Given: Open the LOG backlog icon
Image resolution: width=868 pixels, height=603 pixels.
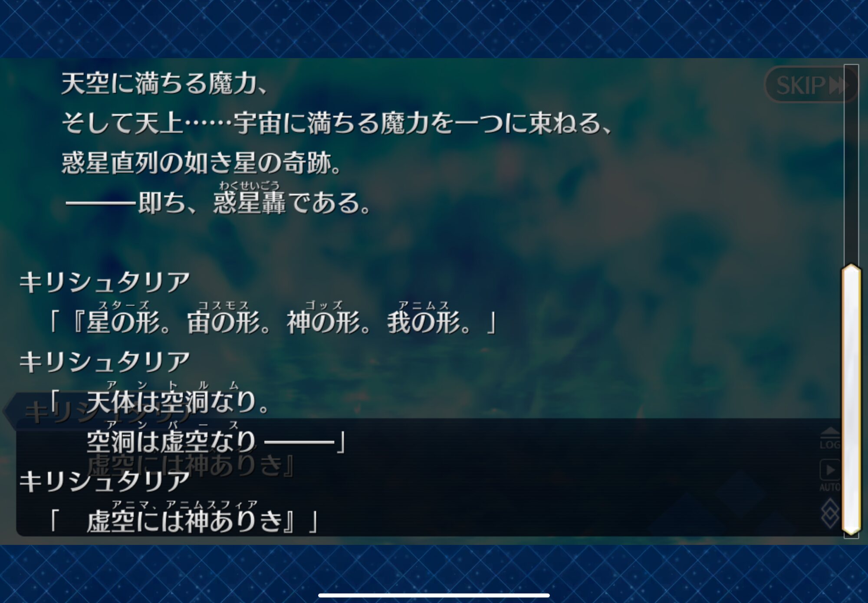Looking at the screenshot, I should pyautogui.click(x=830, y=438).
